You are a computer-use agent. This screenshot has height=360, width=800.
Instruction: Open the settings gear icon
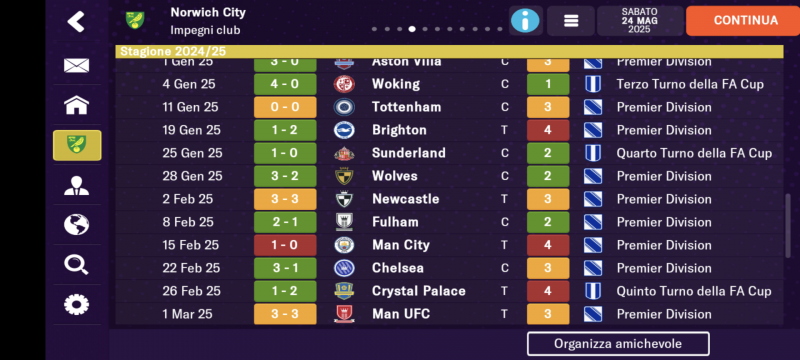point(77,304)
